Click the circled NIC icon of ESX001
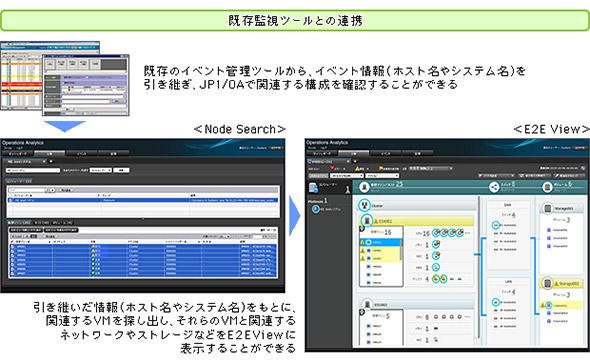This screenshot has height=362, width=590. (436, 256)
